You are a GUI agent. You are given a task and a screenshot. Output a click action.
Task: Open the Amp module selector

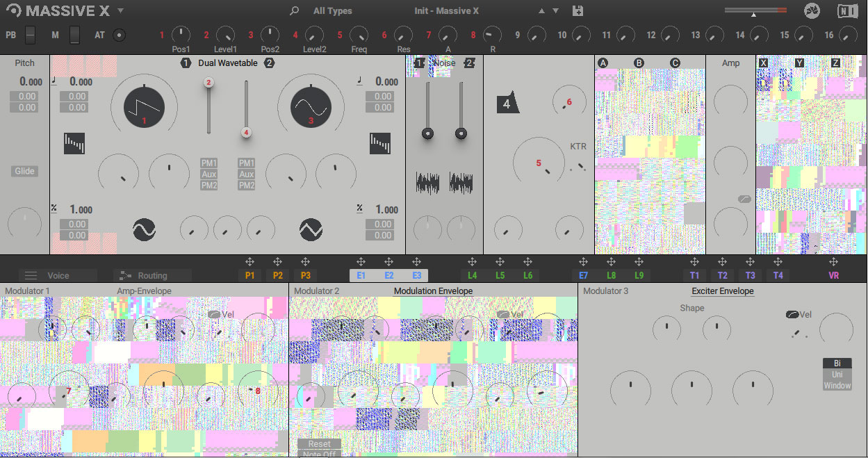point(730,63)
